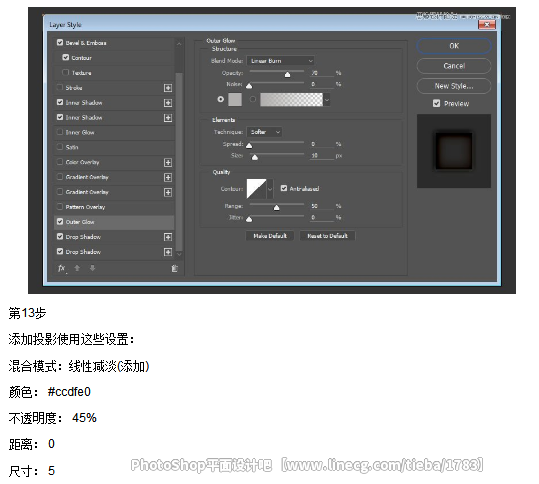The image size is (539, 484).
Task: Click the Opacity value field
Action: click(x=322, y=73)
